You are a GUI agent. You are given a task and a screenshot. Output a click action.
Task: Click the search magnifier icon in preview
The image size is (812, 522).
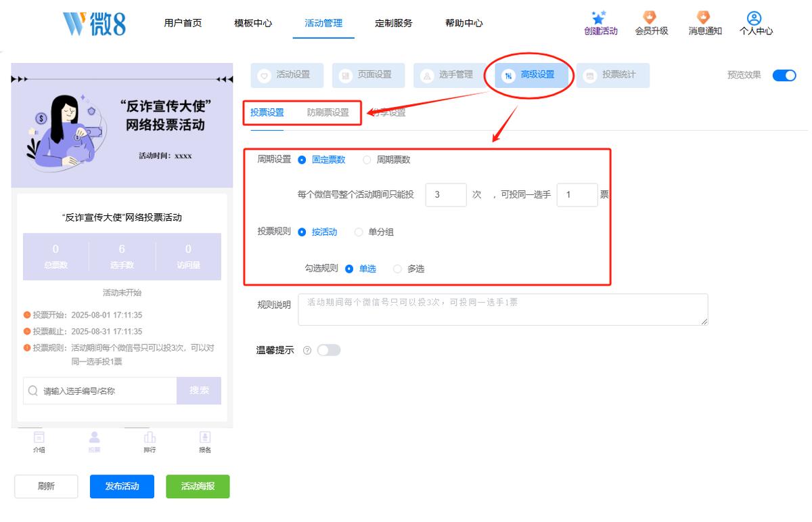point(33,391)
